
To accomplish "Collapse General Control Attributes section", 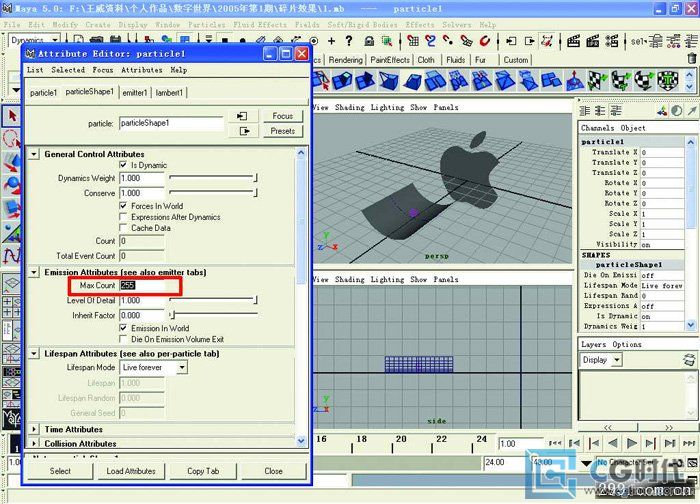I will pos(34,154).
